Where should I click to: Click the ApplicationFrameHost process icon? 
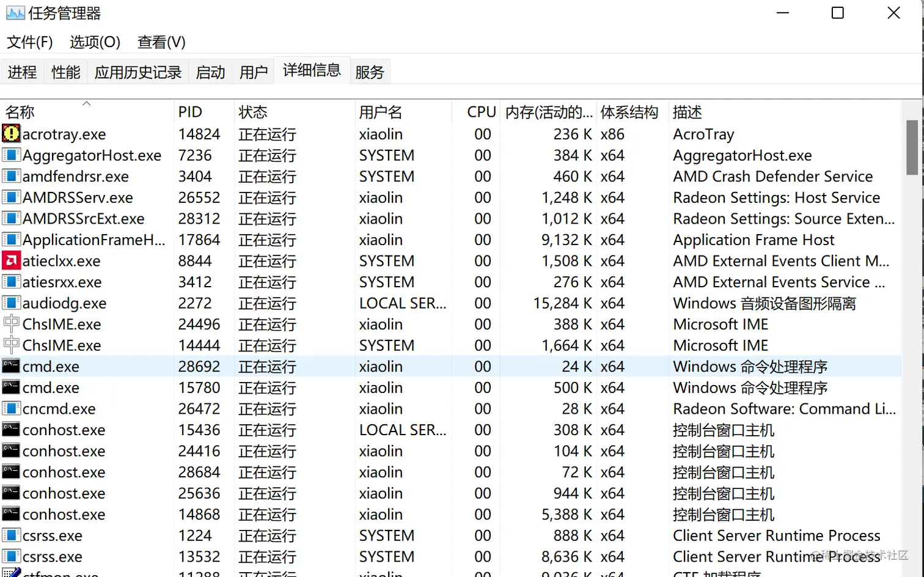(11, 240)
